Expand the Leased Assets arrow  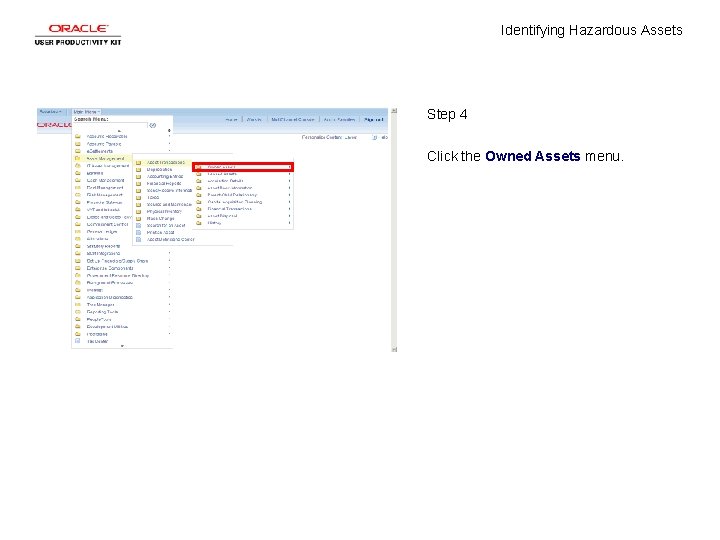click(x=289, y=174)
